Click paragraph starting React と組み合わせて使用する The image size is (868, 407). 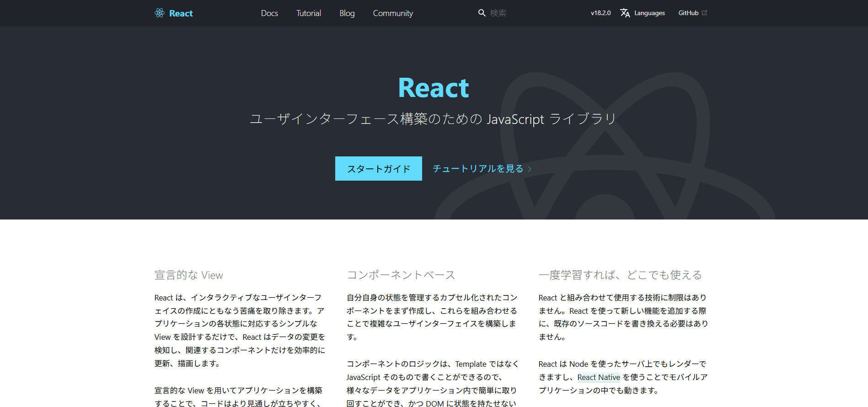pyautogui.click(x=623, y=317)
